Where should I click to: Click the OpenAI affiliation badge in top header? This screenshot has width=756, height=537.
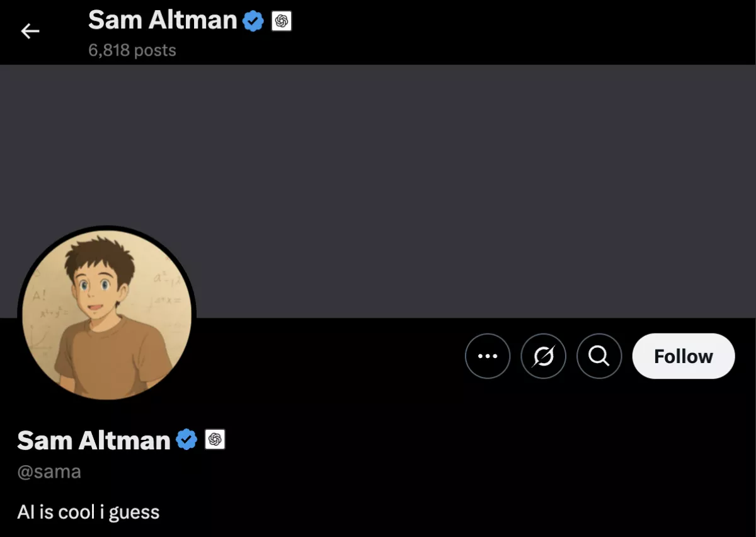pos(282,20)
